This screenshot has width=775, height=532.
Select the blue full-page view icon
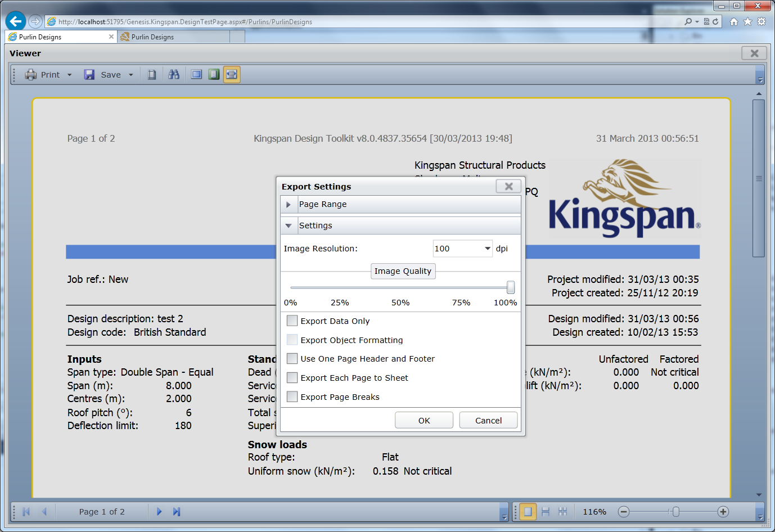[196, 74]
